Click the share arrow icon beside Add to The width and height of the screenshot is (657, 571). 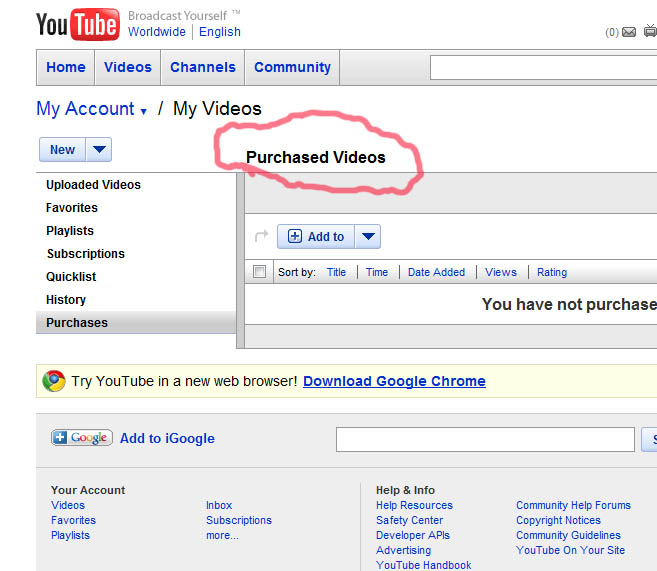(x=261, y=236)
